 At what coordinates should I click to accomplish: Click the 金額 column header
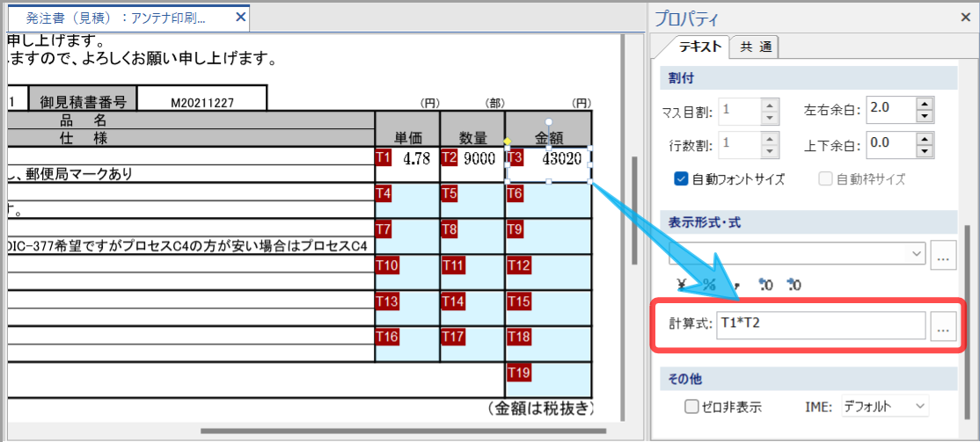(x=549, y=129)
